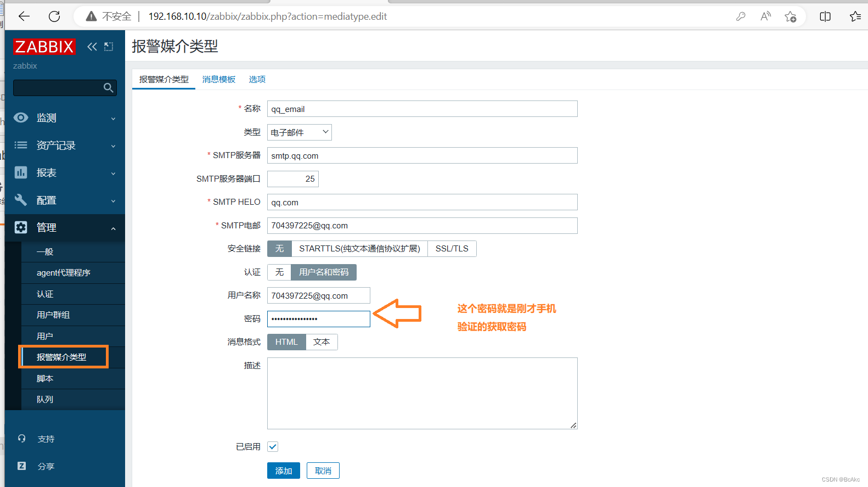Open the 类型 电子邮件 dropdown

click(x=300, y=132)
